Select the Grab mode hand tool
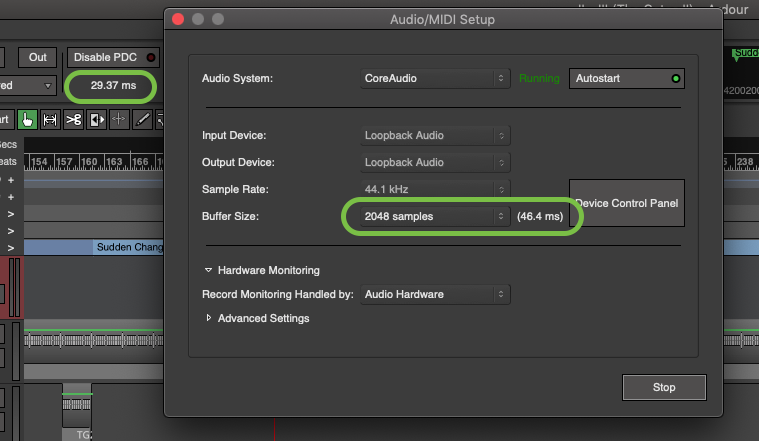The width and height of the screenshot is (759, 441). (27, 119)
